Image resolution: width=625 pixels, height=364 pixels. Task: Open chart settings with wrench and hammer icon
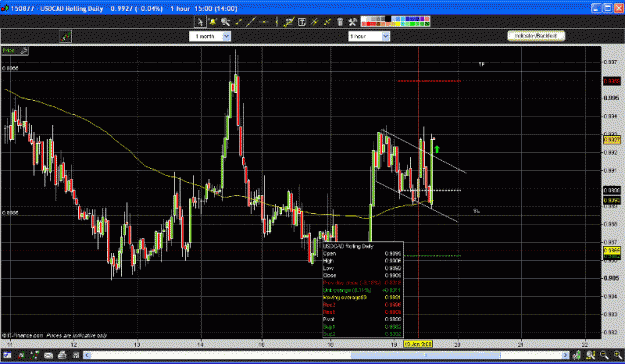tap(352, 22)
